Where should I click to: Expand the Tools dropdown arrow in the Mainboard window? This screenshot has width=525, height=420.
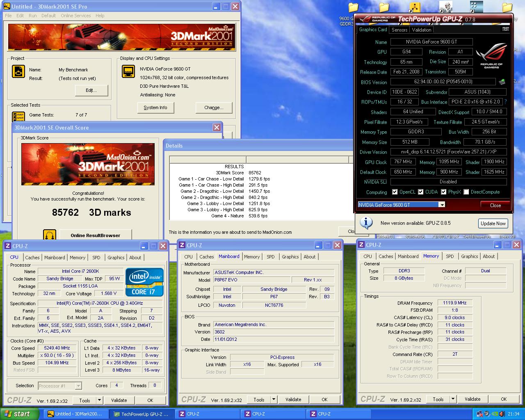[x=273, y=399]
